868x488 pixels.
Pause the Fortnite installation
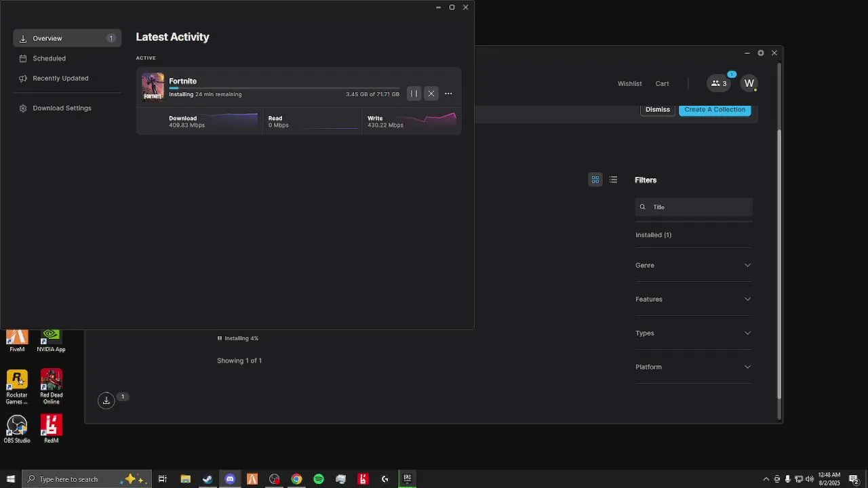(414, 94)
